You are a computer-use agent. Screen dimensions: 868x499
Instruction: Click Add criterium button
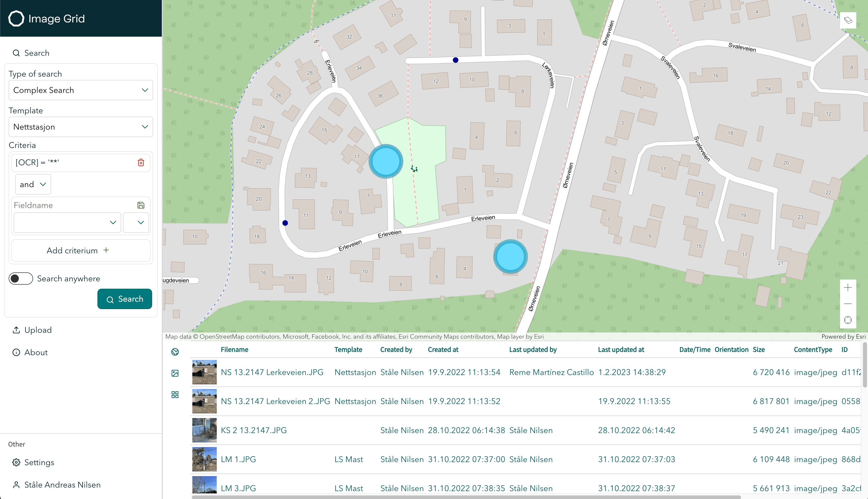(x=81, y=251)
